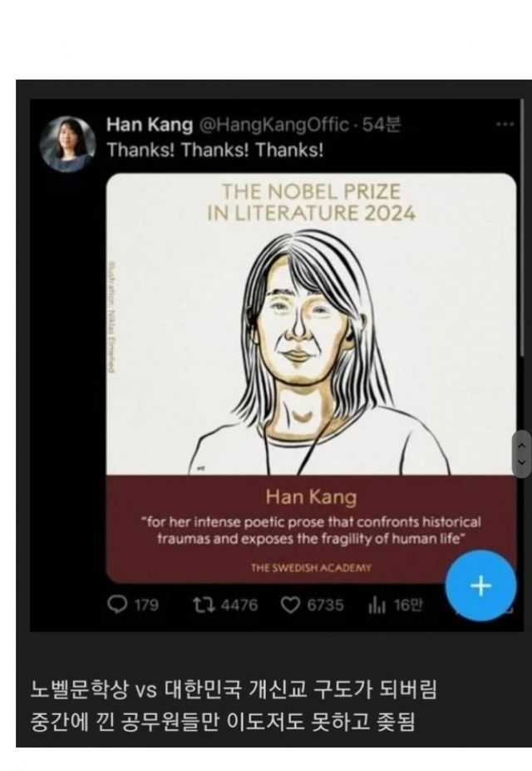Click the up chevron on right edge
The image size is (532, 771).
tap(522, 445)
